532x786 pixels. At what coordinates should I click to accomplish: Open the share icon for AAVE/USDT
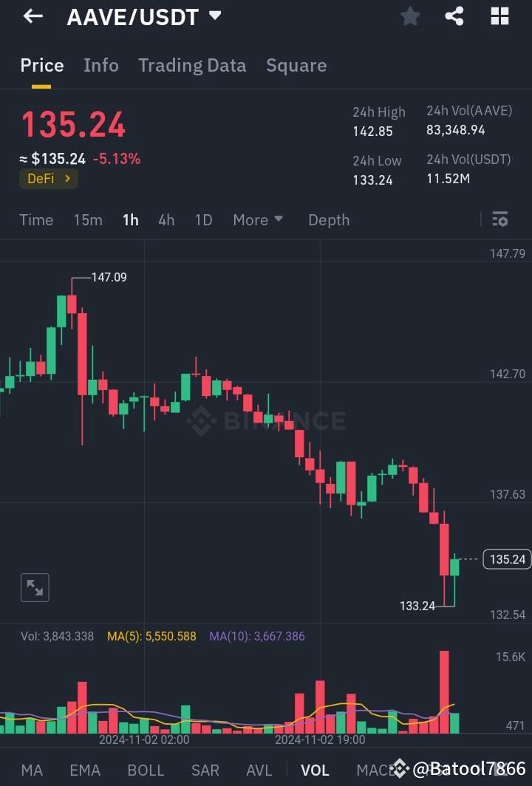[x=454, y=16]
